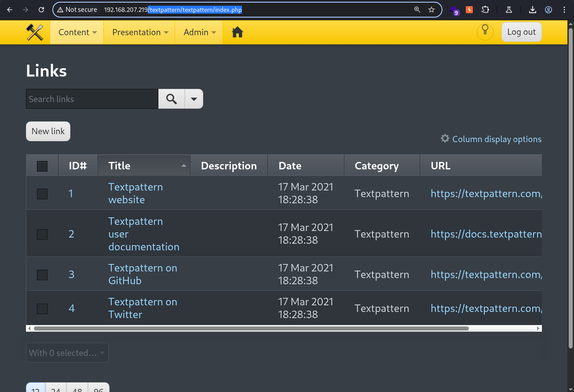Reload the page with refresh icon
This screenshot has width=574, height=392.
tap(41, 10)
